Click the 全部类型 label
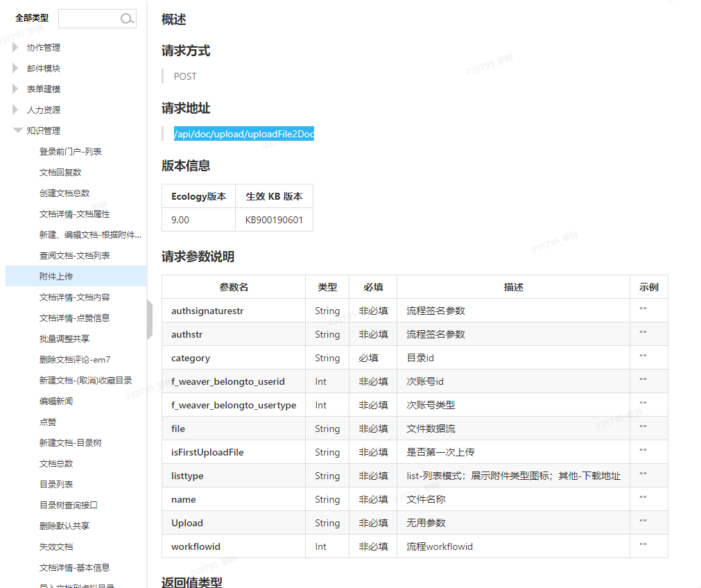 [32, 18]
